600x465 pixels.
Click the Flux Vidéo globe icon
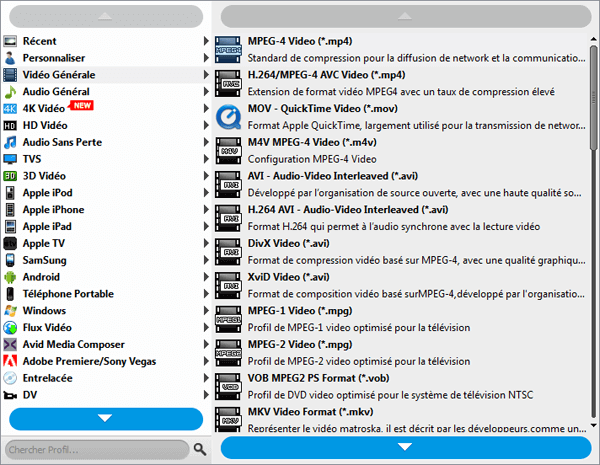tap(10, 328)
